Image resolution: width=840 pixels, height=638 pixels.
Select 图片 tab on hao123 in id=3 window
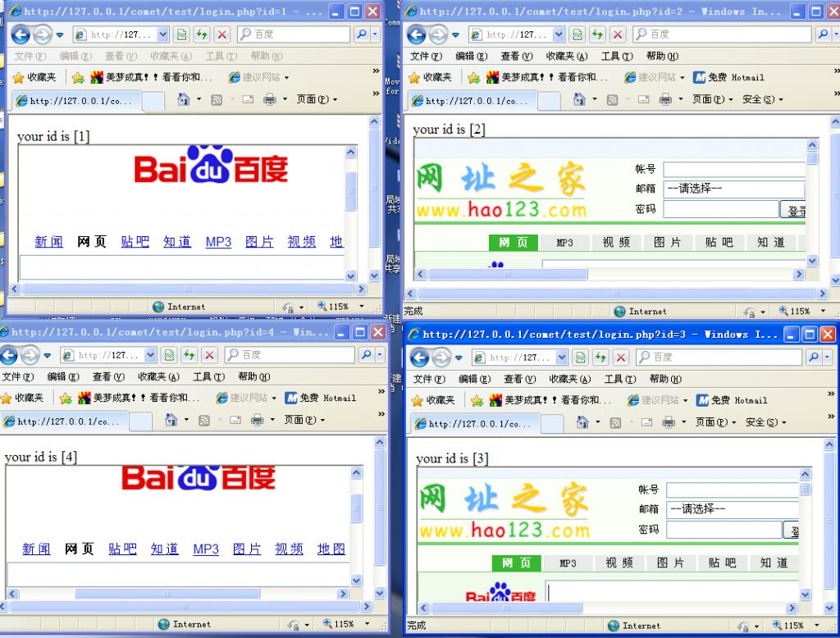point(670,563)
